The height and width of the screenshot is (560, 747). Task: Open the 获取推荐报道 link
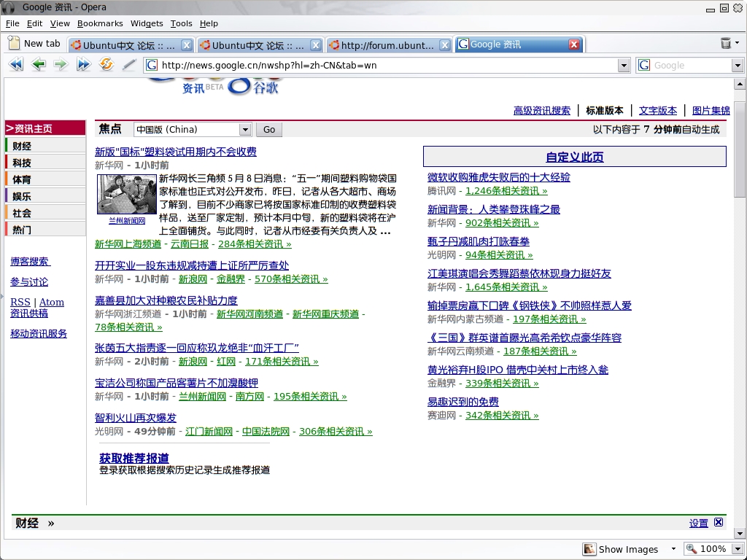tap(134, 458)
